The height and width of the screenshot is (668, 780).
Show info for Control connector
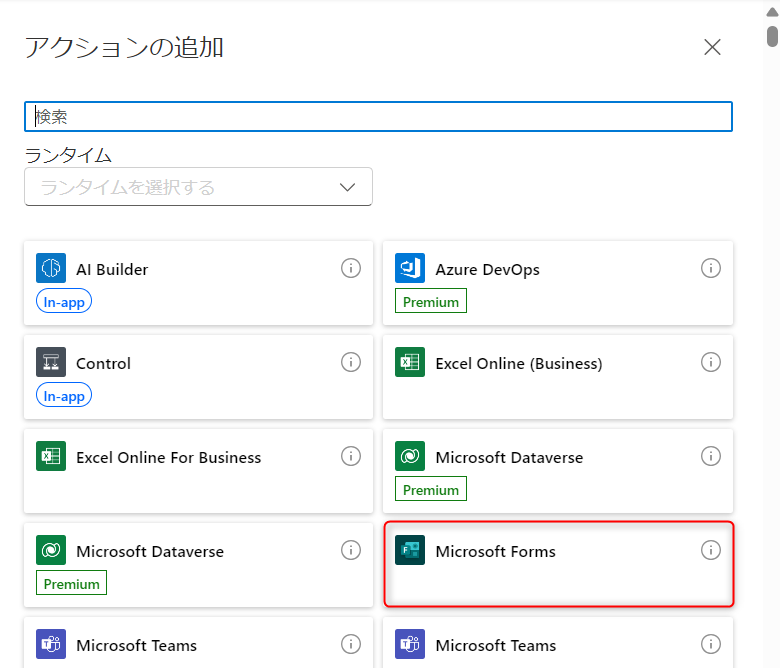351,362
